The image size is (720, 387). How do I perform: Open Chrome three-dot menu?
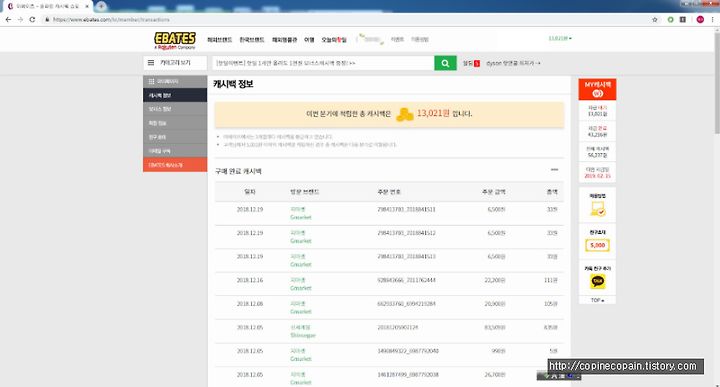(713, 19)
